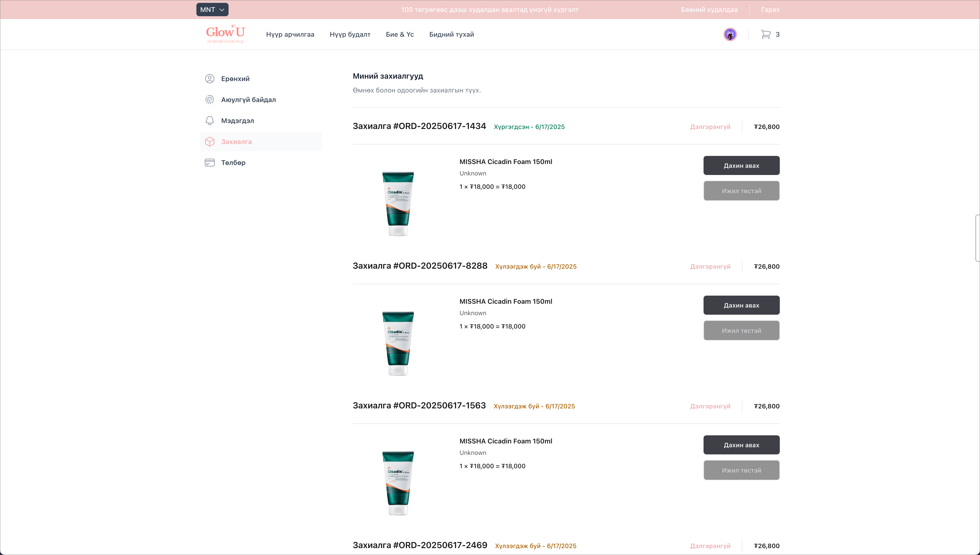Click the Бөөний худалдаа link
Screen dimensions: 980x555
click(709, 10)
